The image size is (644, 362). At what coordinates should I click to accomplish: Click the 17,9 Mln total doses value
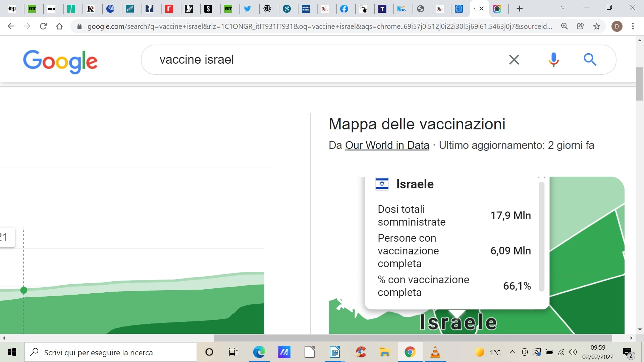coord(511,216)
